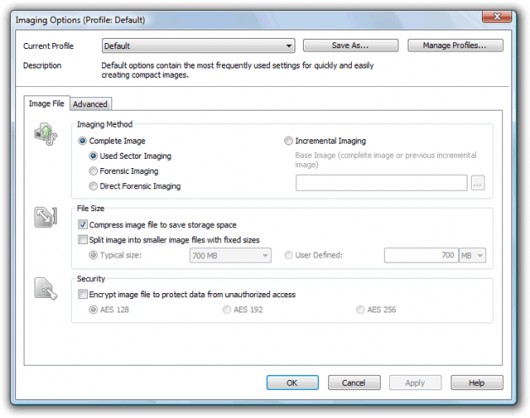Select the Image File tab
Viewport: 530px width, 418px height.
point(47,103)
